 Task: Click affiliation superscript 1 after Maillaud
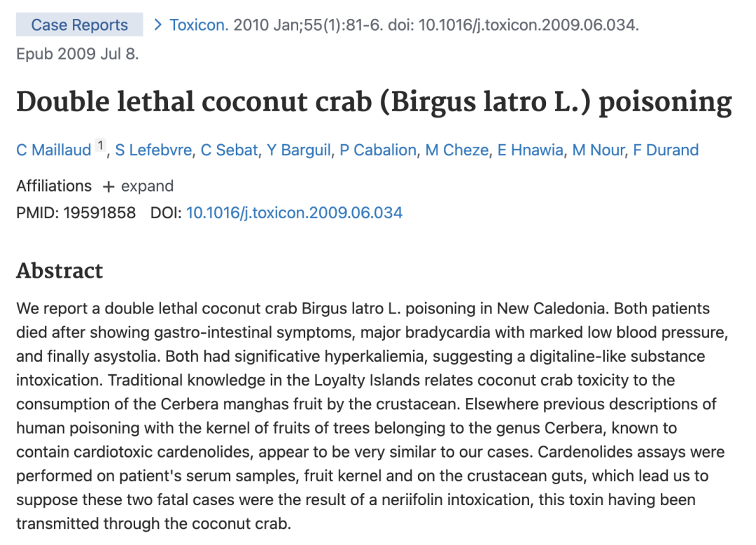click(x=100, y=146)
